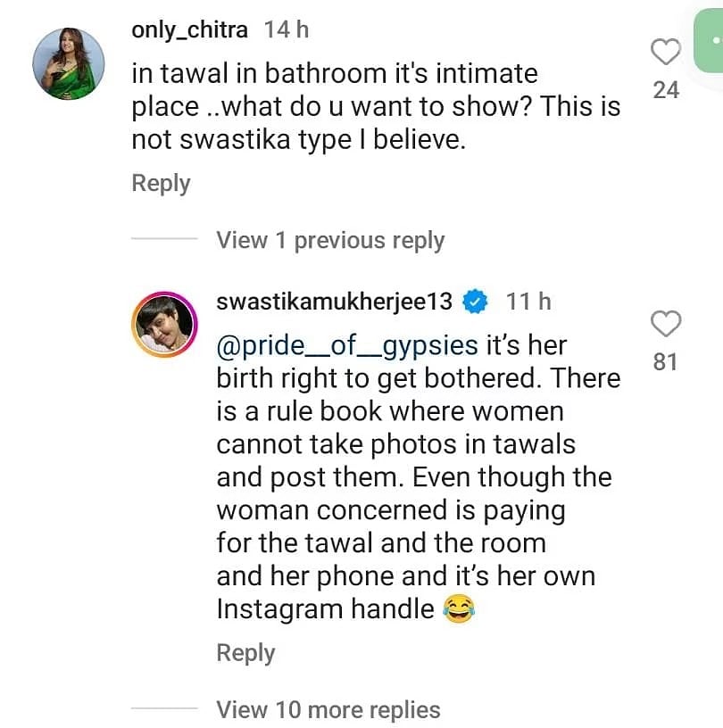Click the laughing emoji in the reply
This screenshot has width=723, height=728.
coord(458,609)
